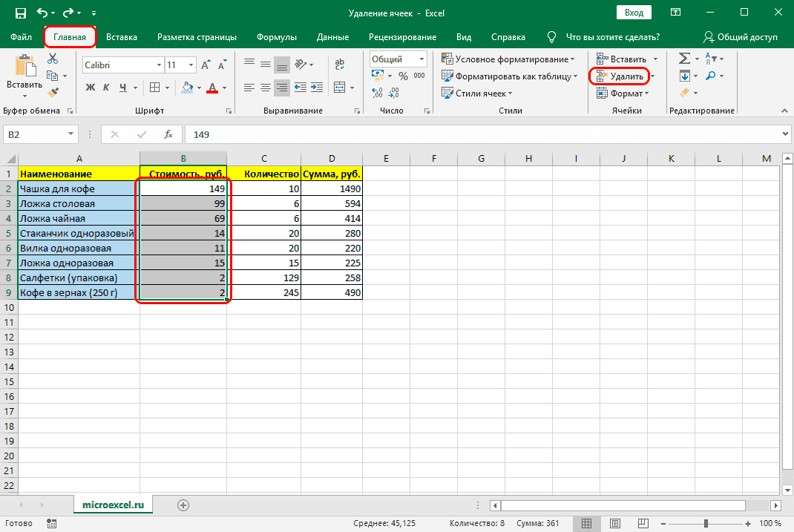The height and width of the screenshot is (532, 794).
Task: Expand the Общий number format dropdown
Action: tap(421, 59)
